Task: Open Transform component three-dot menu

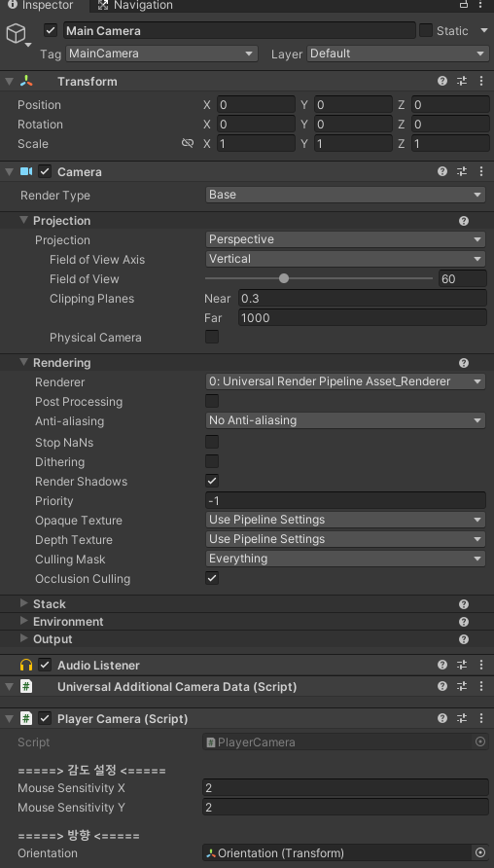Action: [x=480, y=82]
